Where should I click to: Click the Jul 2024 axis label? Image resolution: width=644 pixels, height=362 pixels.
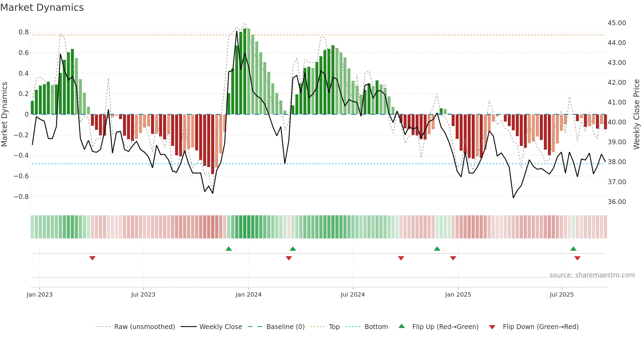click(353, 294)
